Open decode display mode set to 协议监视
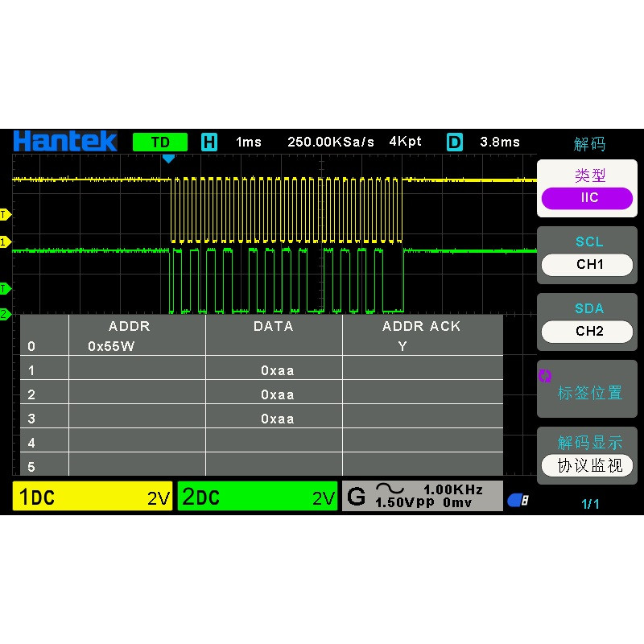This screenshot has height=644, width=644. tap(587, 465)
